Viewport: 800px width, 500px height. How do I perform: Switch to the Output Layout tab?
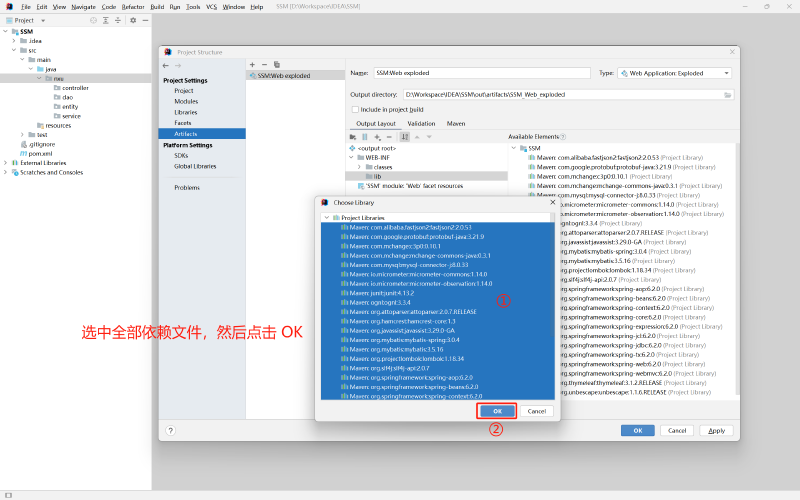[x=376, y=123]
